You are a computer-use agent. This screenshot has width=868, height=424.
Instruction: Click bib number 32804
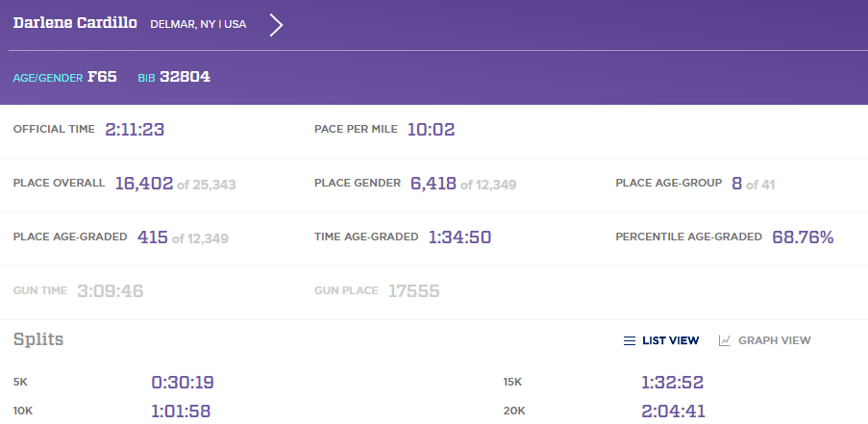(185, 77)
